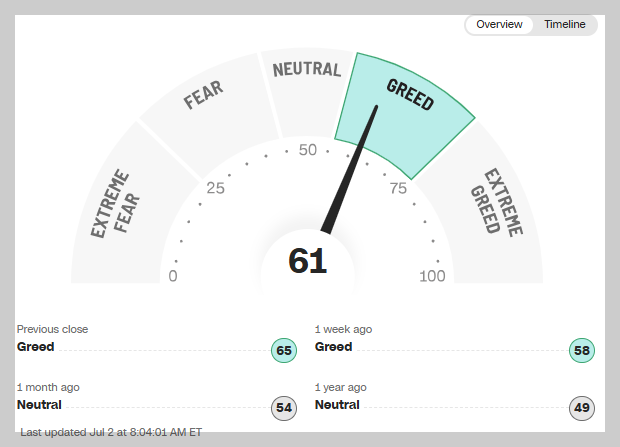Click the 50 mark on gauge scale
620x447 pixels.
coord(308,150)
